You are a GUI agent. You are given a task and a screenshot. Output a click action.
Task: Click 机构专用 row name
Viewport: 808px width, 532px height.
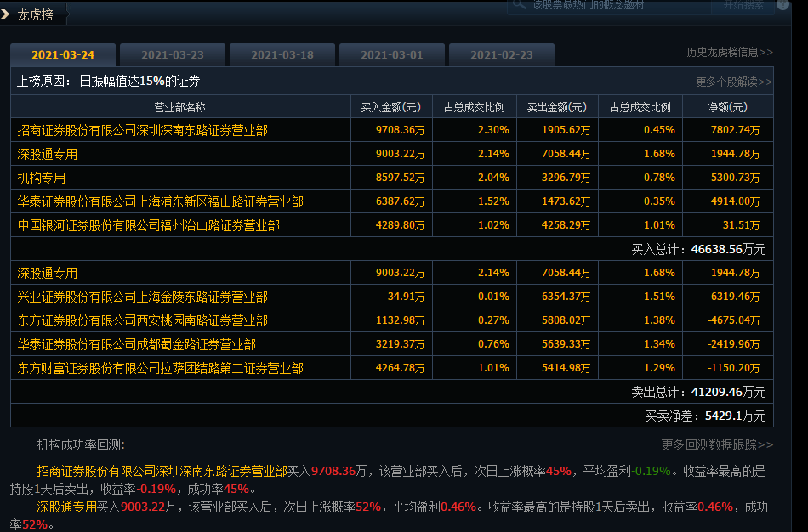(41, 178)
